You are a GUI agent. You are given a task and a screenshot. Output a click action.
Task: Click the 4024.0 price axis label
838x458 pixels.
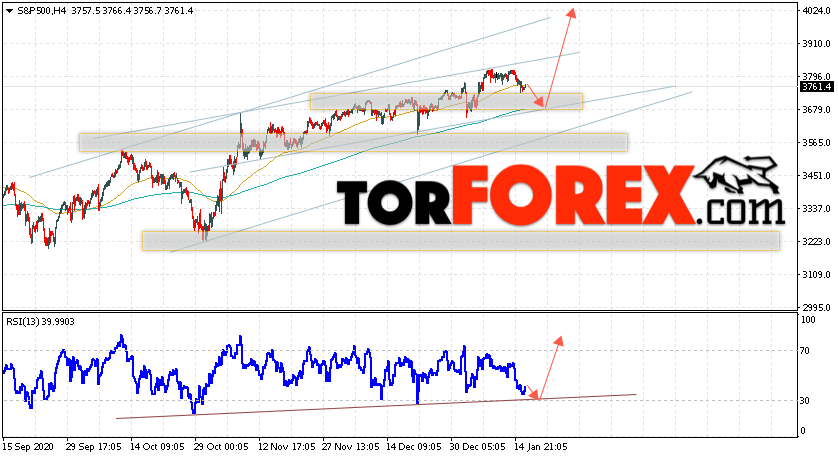(816, 11)
